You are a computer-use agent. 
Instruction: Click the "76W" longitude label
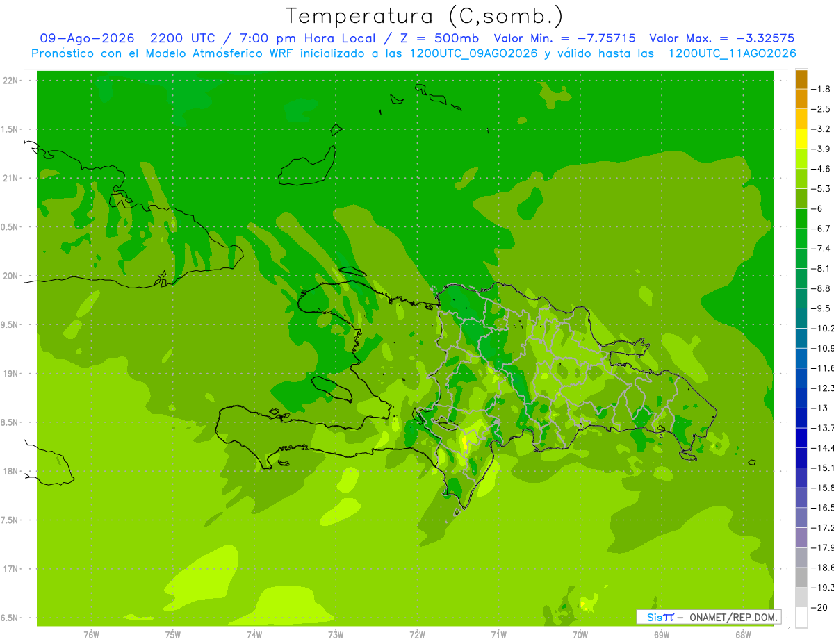click(91, 635)
